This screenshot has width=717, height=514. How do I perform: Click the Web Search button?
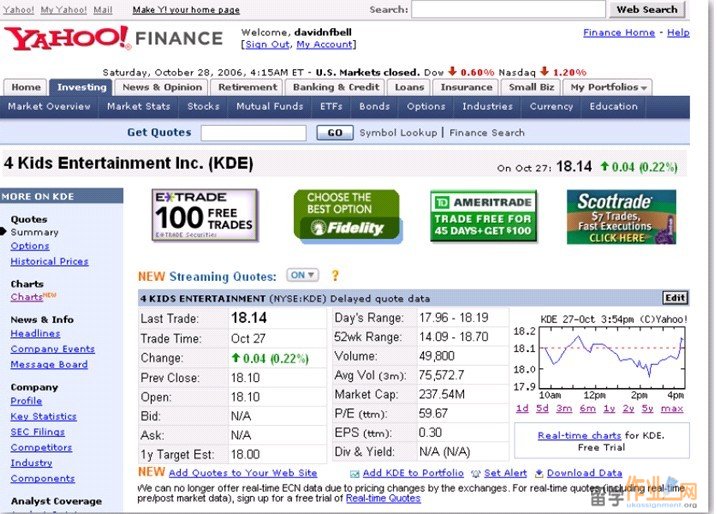tap(647, 10)
